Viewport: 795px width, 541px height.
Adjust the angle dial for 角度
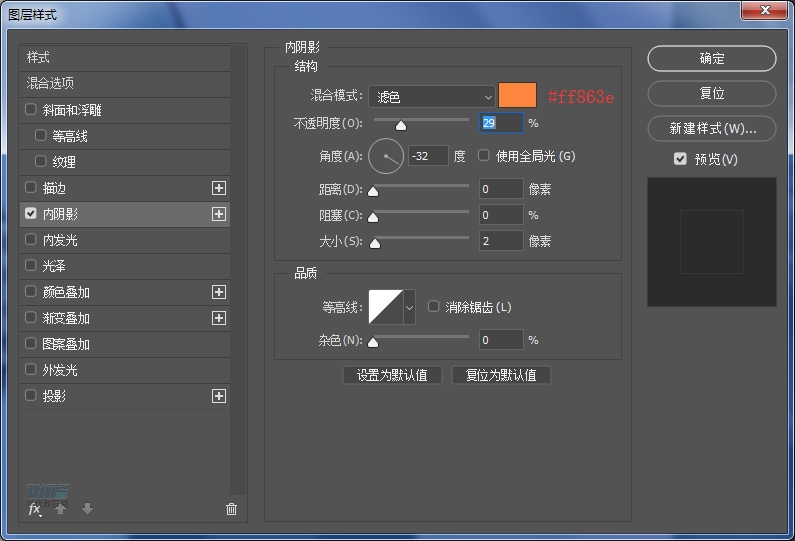pos(386,156)
